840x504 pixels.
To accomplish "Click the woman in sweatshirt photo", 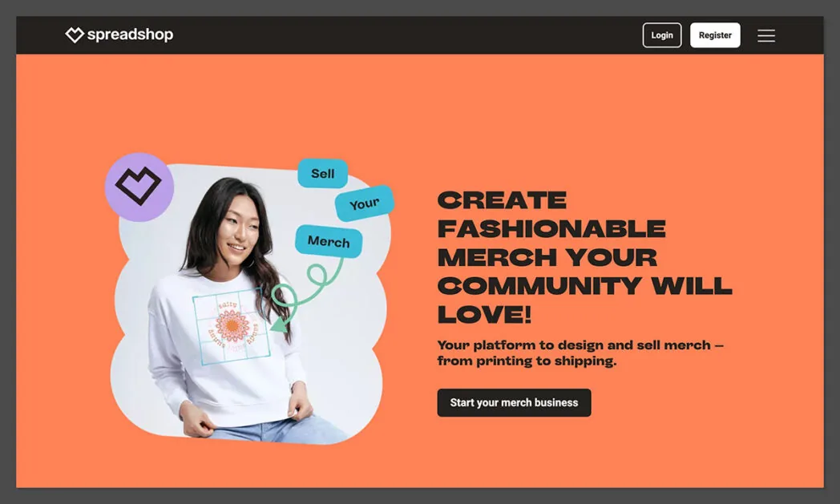I will 249,303.
